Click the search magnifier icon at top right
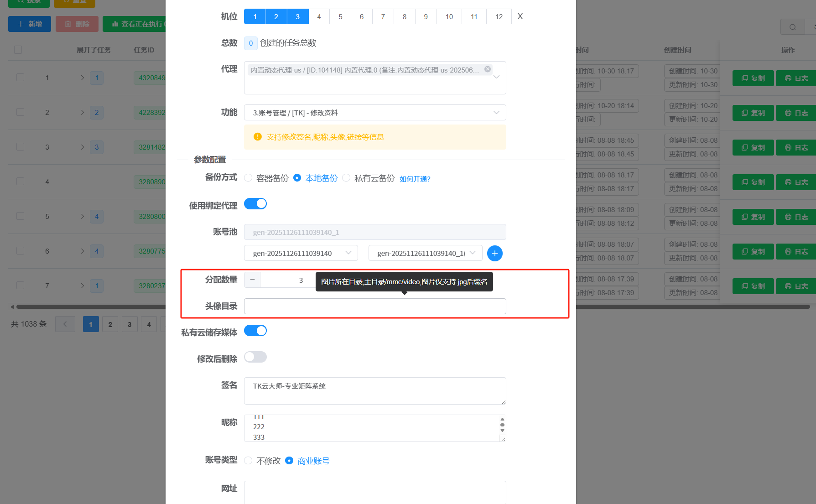The height and width of the screenshot is (504, 816). [x=792, y=26]
